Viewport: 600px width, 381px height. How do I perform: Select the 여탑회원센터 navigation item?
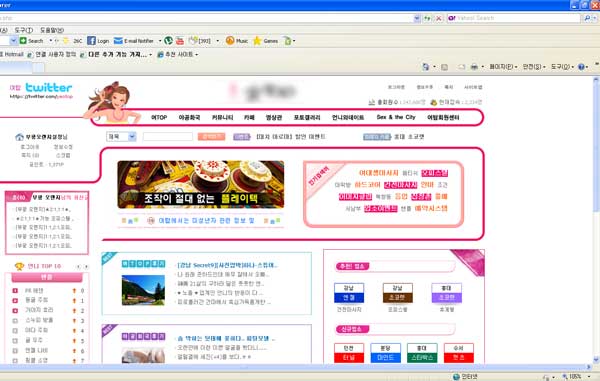coord(443,117)
